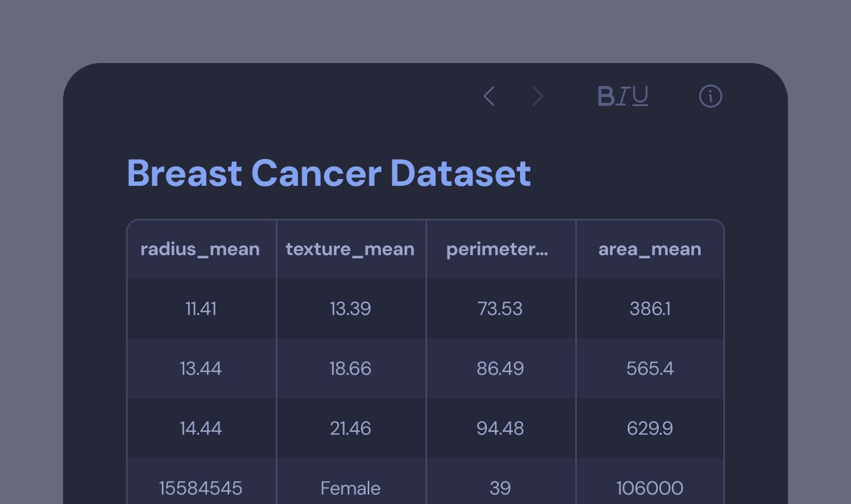The height and width of the screenshot is (504, 851).
Task: Click the cell labeled Female
Action: [350, 488]
